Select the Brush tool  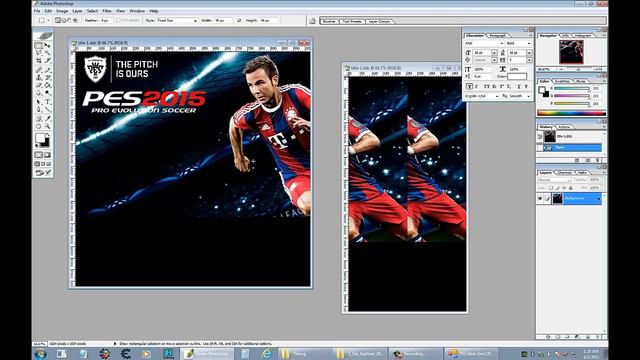coord(48,70)
